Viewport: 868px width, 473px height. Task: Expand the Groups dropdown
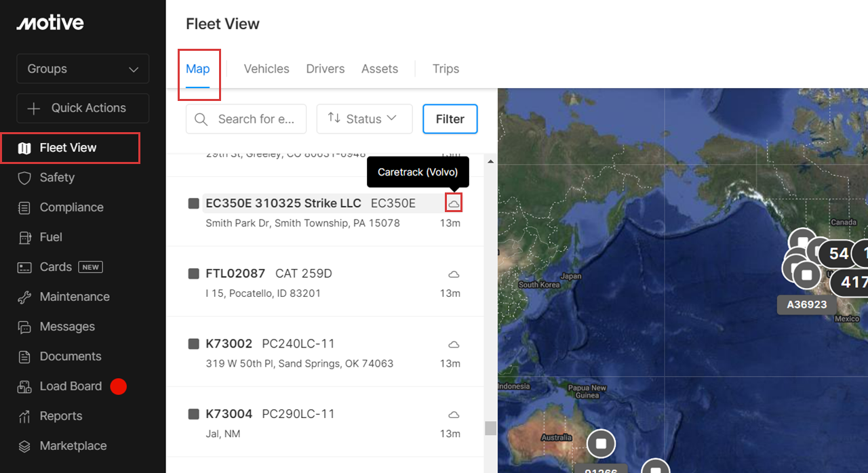point(83,69)
